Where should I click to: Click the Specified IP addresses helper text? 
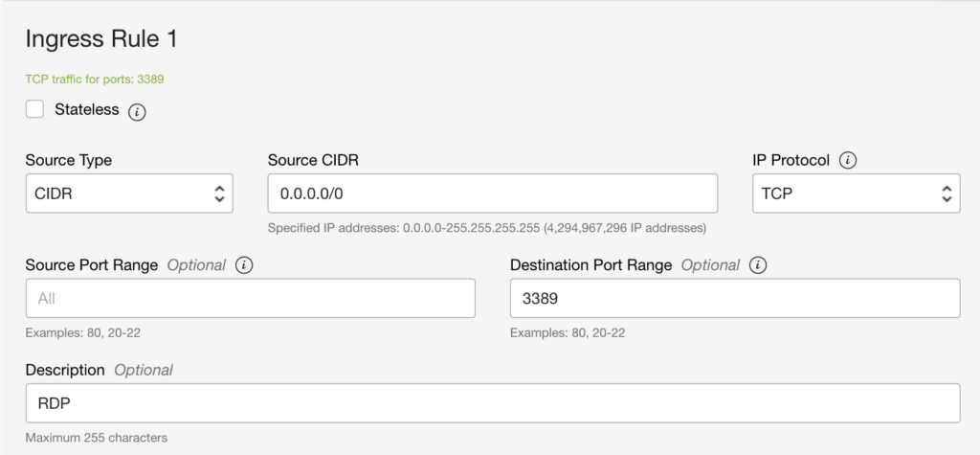pos(486,228)
